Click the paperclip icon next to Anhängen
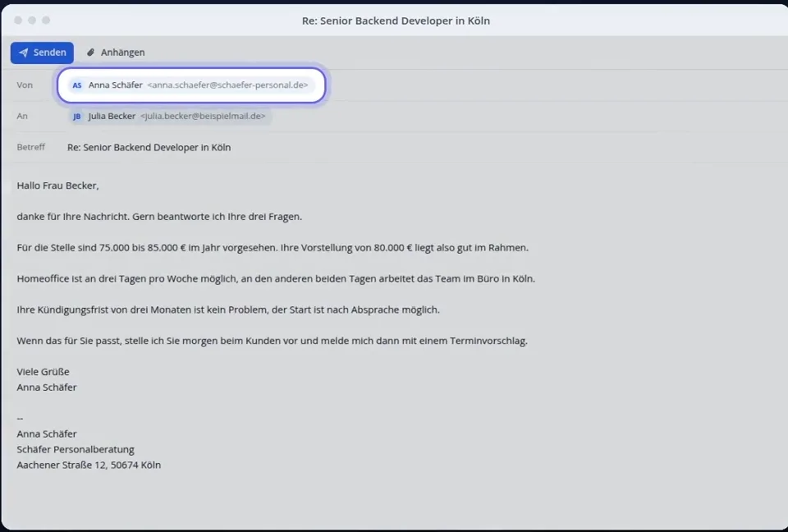Screen dimensions: 788x532 point(90,53)
